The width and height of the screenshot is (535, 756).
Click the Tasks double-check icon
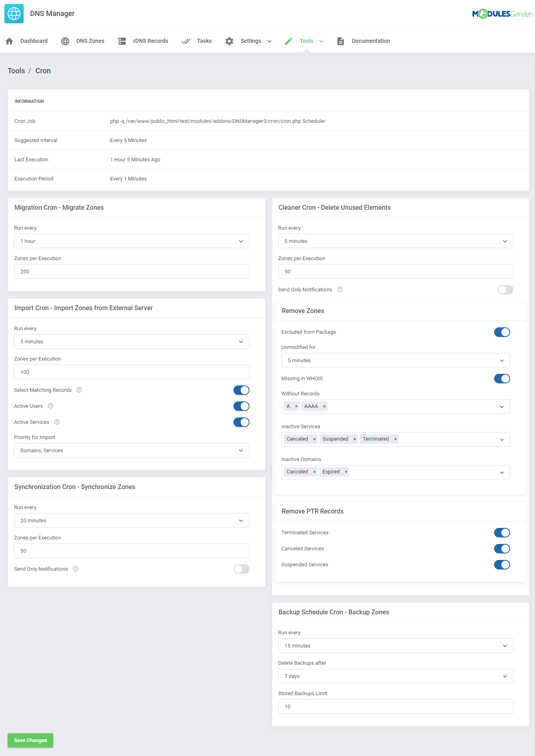coord(185,41)
